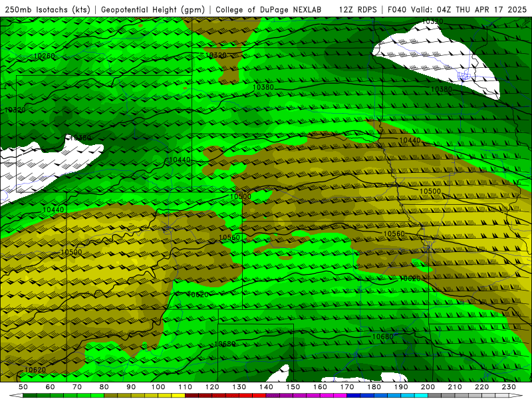The height and width of the screenshot is (399, 532).
Task: Click the 110 value on the color scale
Action: [x=186, y=387]
